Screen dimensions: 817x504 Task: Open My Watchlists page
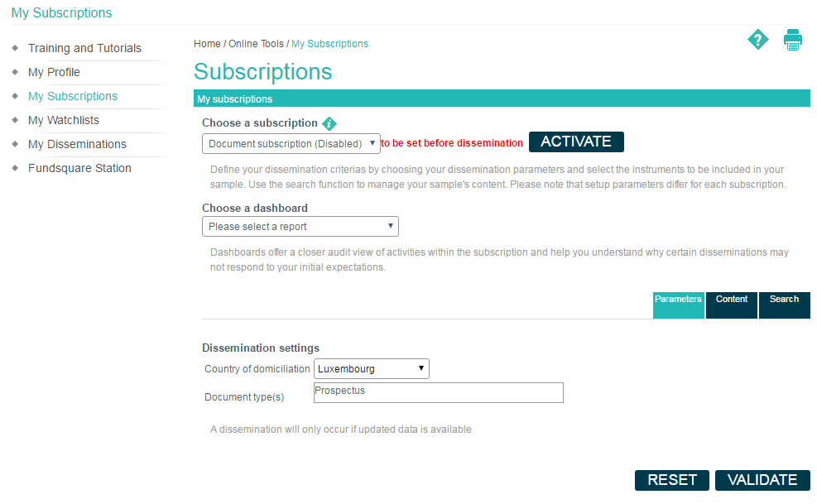64,120
